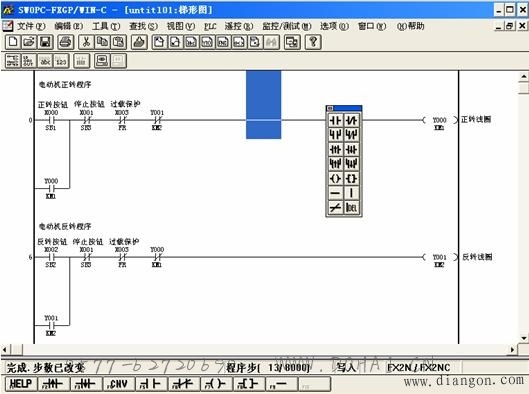The height and width of the screenshot is (394, 529).
Task: Click the horizontal scrollbar right arrow
Action: tap(512, 350)
